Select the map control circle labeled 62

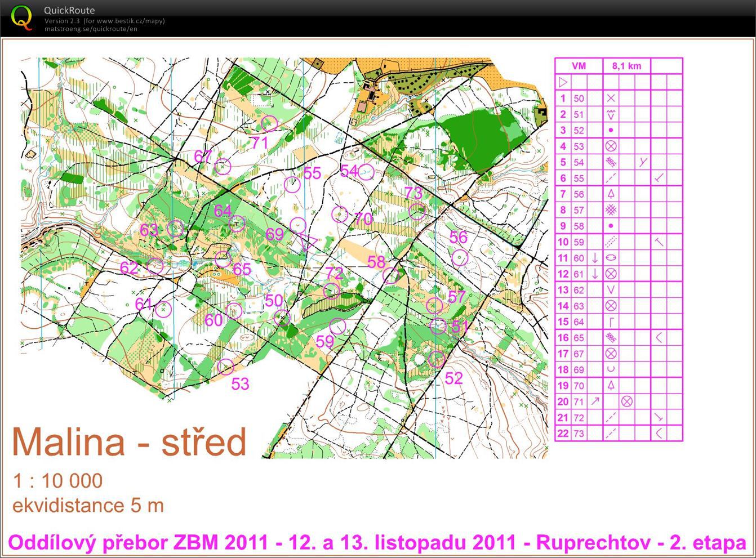coord(155,266)
